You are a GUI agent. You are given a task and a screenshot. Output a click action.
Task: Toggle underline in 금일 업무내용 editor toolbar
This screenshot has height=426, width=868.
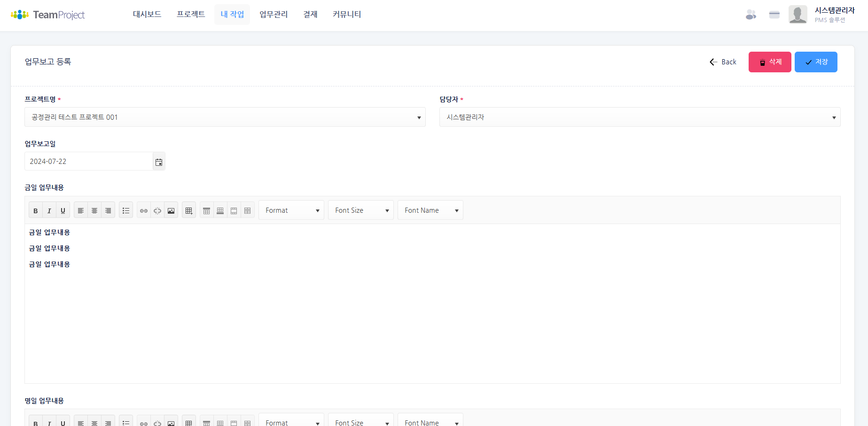pyautogui.click(x=63, y=210)
